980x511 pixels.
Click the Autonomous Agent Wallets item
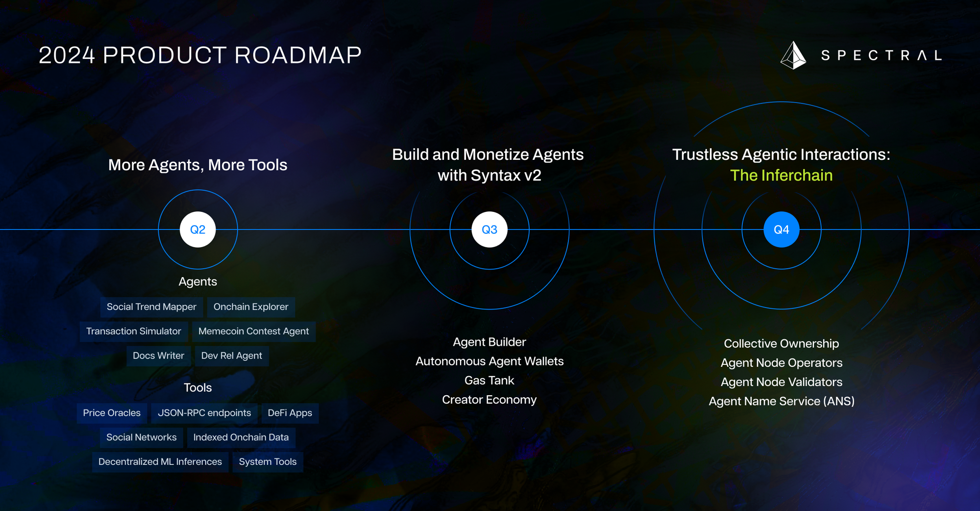click(490, 361)
